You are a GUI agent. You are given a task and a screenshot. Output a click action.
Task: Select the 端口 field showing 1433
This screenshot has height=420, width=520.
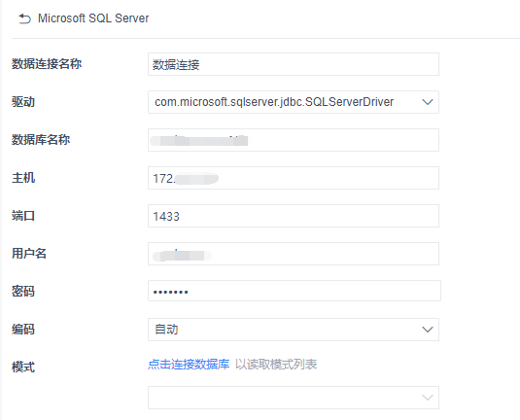[x=294, y=216]
